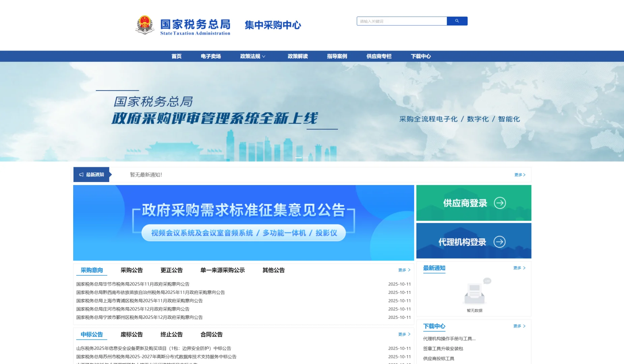Screen dimensions: 624x364
Task: Open the 毕节市税务局 2025年11月 procurement notice
Action: coord(133,284)
